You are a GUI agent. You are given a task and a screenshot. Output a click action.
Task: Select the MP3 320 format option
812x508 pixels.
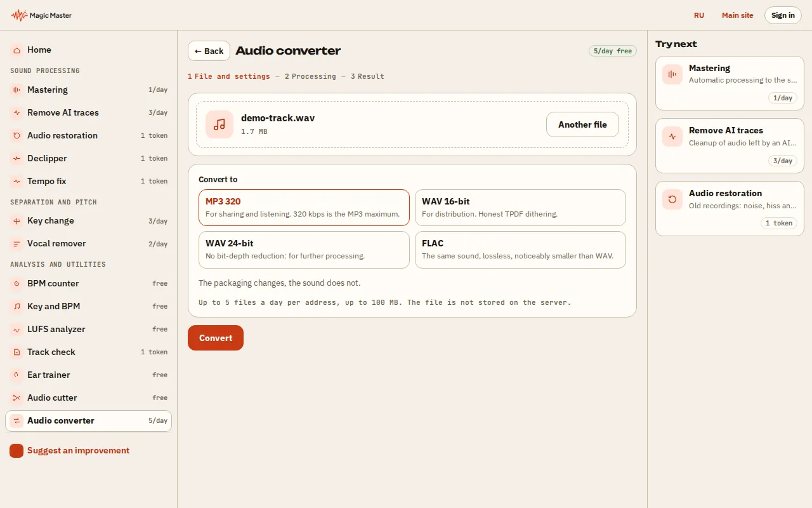(304, 208)
